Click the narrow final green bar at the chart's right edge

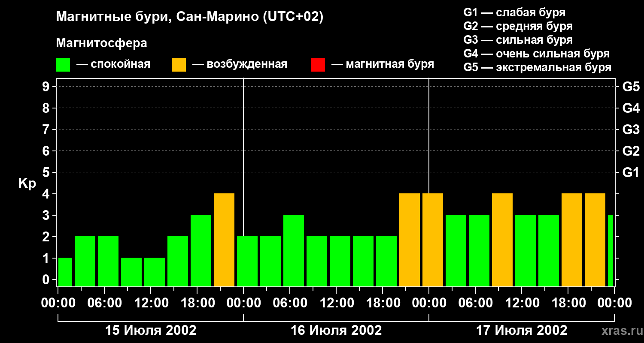[x=611, y=250]
